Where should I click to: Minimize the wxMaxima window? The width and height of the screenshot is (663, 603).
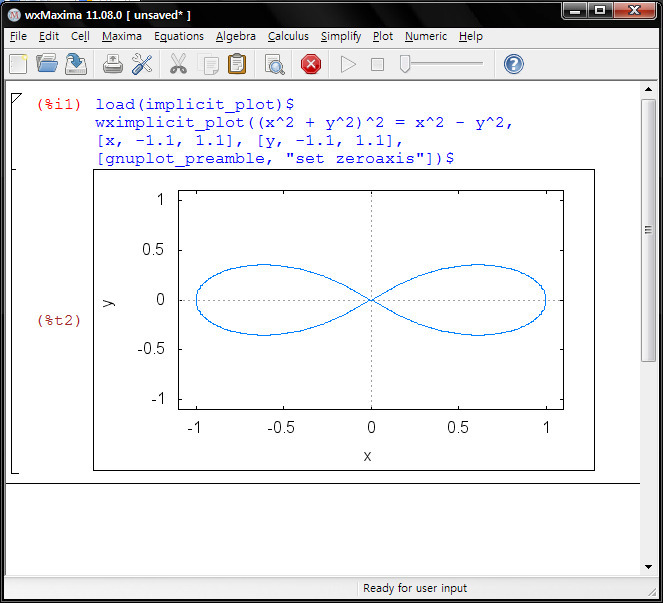pos(575,11)
